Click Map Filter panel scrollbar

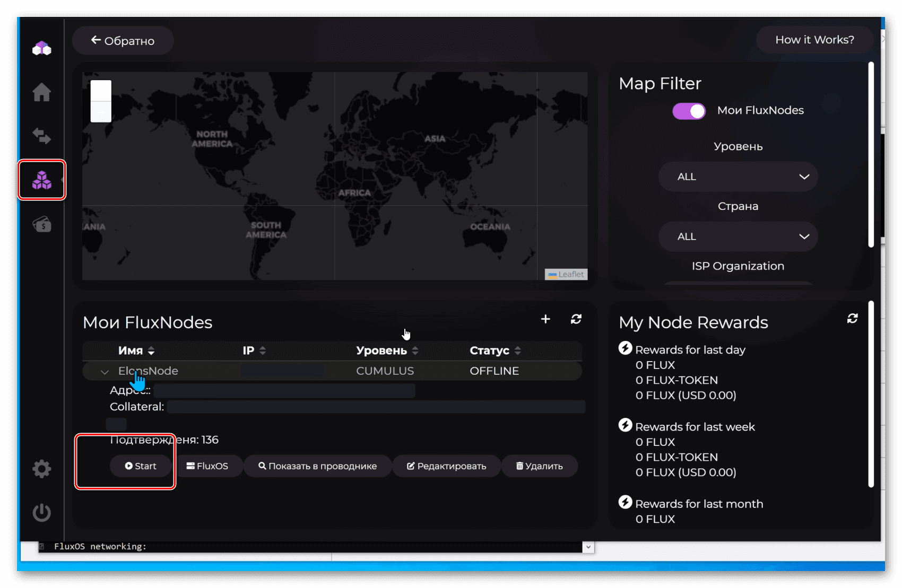(x=871, y=155)
